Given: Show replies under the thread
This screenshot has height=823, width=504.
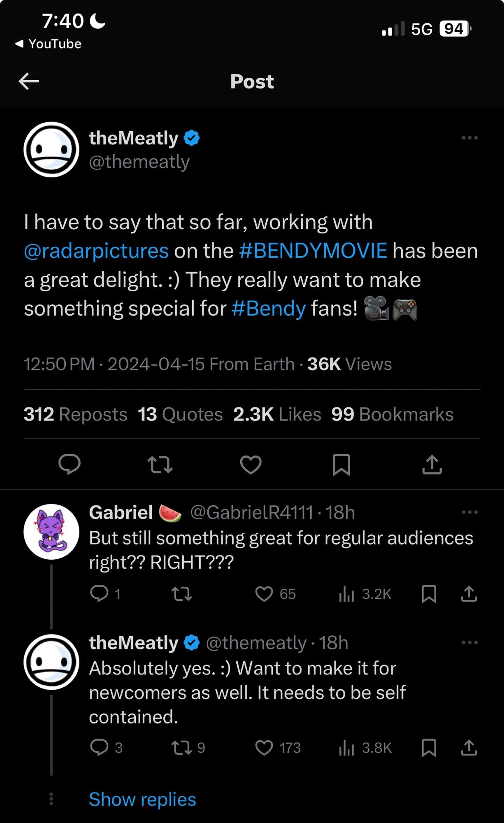Looking at the screenshot, I should [142, 799].
